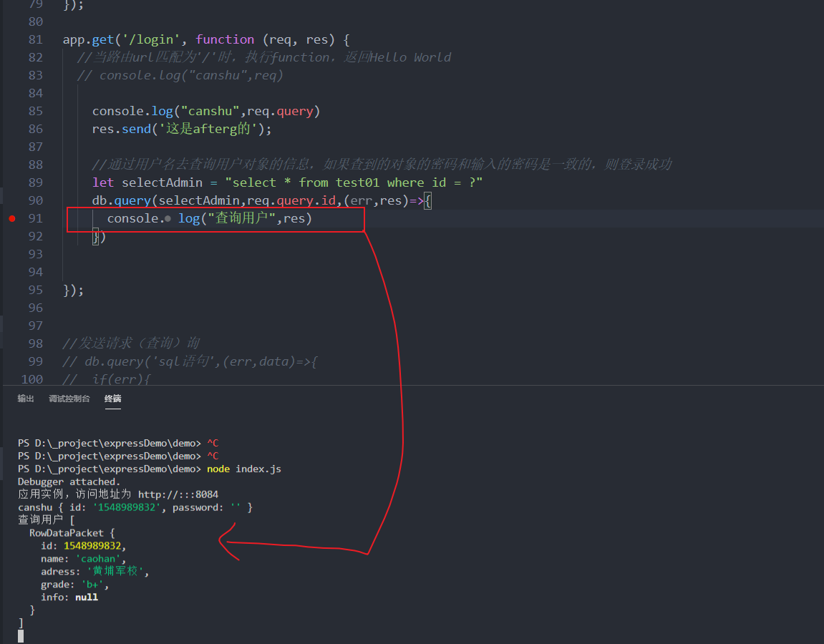824x644 pixels.
Task: Click the 查询用户 [ terminal output line
Action: coord(47,520)
